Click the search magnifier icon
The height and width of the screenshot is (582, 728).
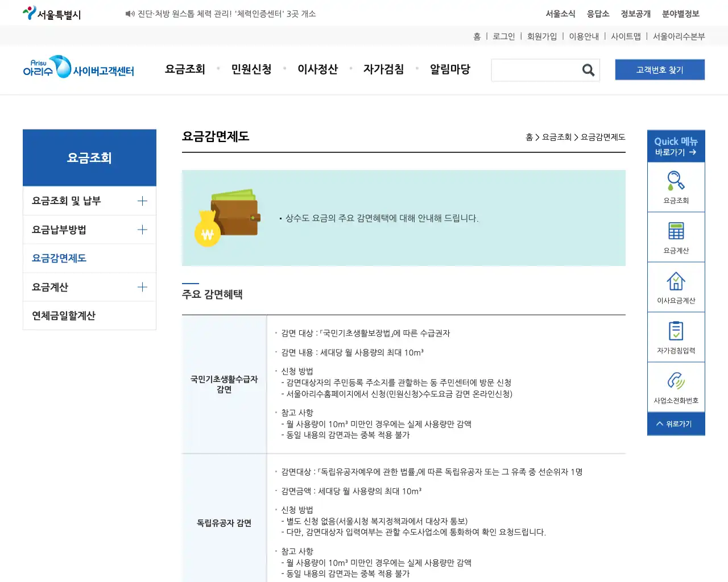[588, 70]
